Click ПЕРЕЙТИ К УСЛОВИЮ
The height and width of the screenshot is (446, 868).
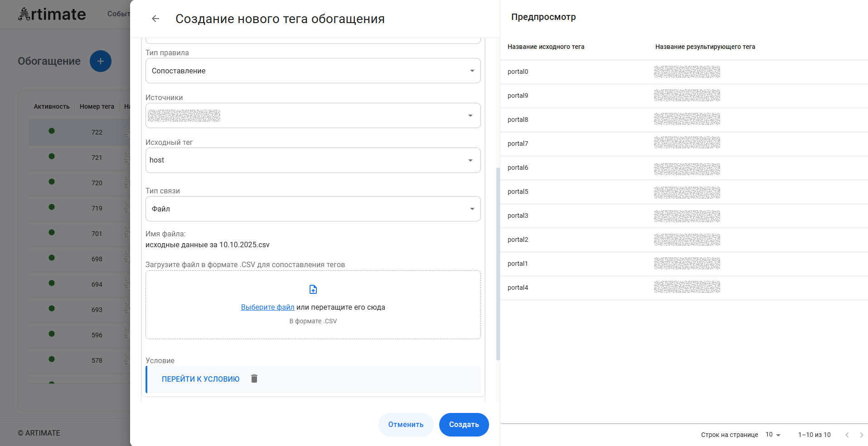coord(200,379)
